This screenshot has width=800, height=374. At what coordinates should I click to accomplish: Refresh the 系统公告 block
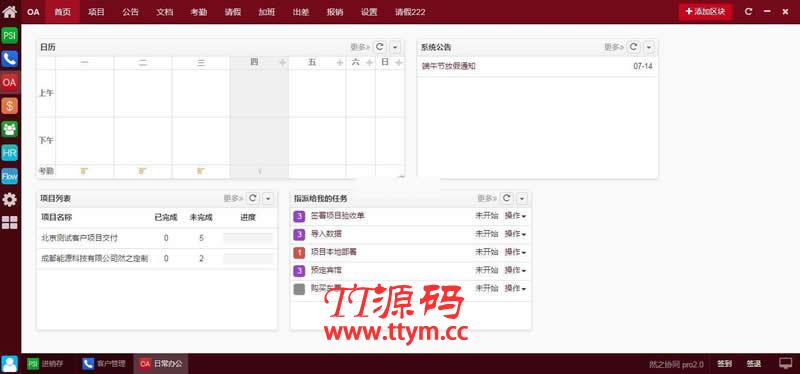click(634, 47)
